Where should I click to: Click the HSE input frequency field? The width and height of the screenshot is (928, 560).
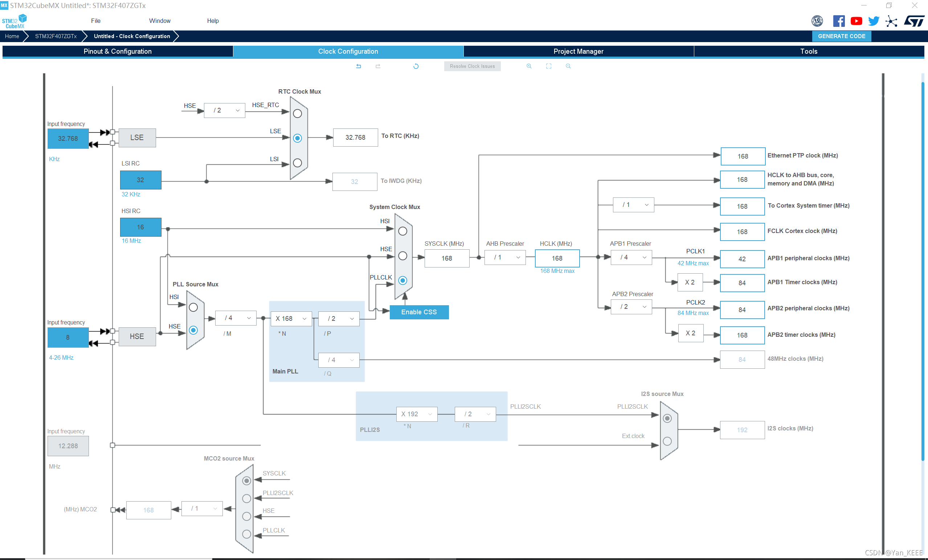tap(68, 338)
